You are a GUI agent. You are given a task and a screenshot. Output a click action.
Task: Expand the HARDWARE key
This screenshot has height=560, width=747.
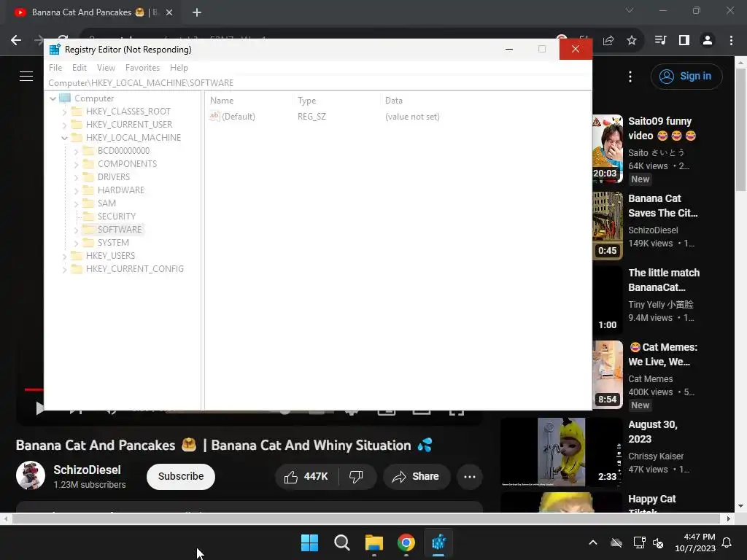point(76,190)
